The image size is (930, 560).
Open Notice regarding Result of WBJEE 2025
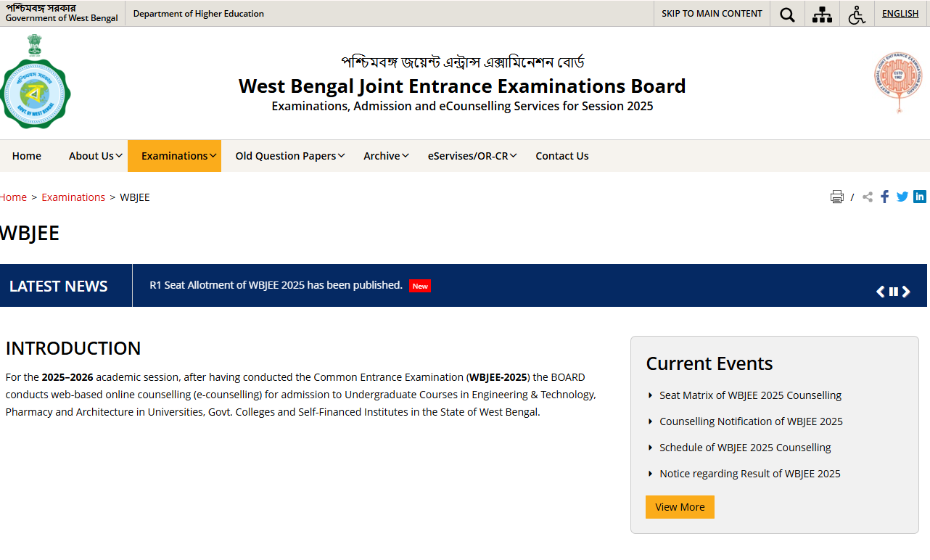pyautogui.click(x=749, y=474)
